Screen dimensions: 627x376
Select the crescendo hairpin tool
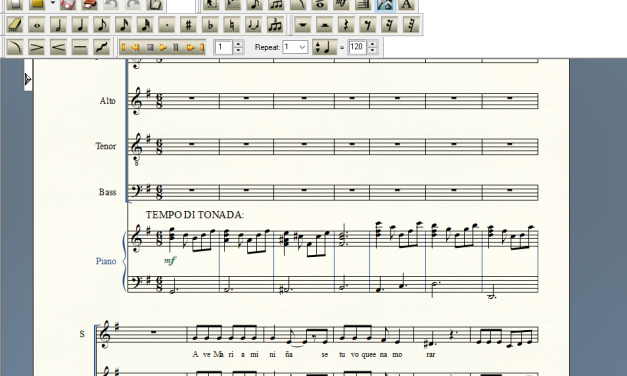point(58,47)
